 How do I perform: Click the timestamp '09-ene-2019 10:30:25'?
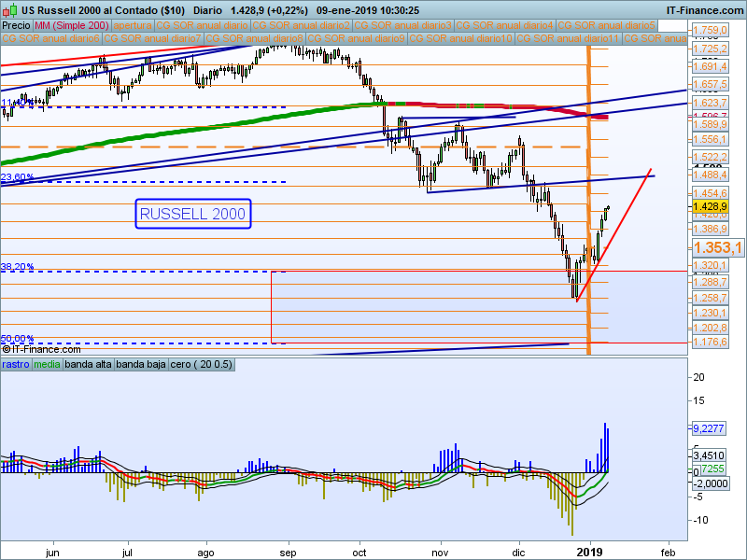(x=368, y=10)
